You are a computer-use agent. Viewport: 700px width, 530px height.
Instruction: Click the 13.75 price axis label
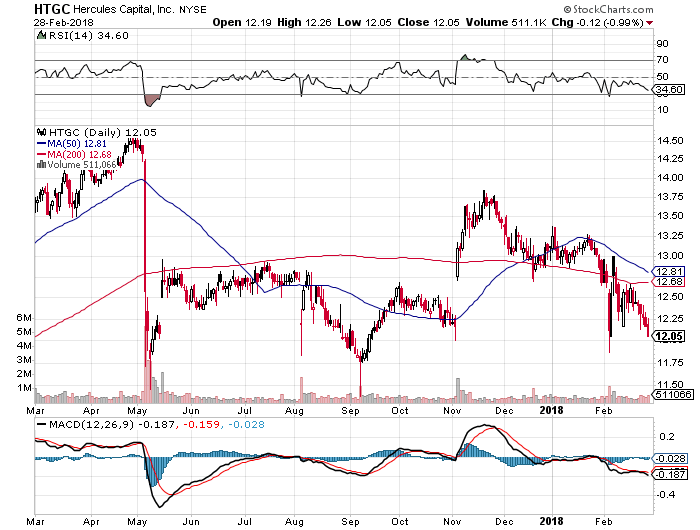(x=670, y=196)
